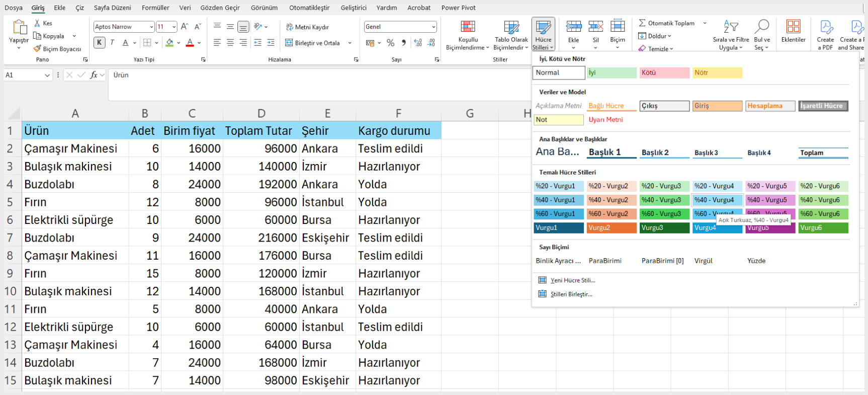The height and width of the screenshot is (395, 868).
Task: Apply the yellow fill color bucket
Action: pos(170,43)
